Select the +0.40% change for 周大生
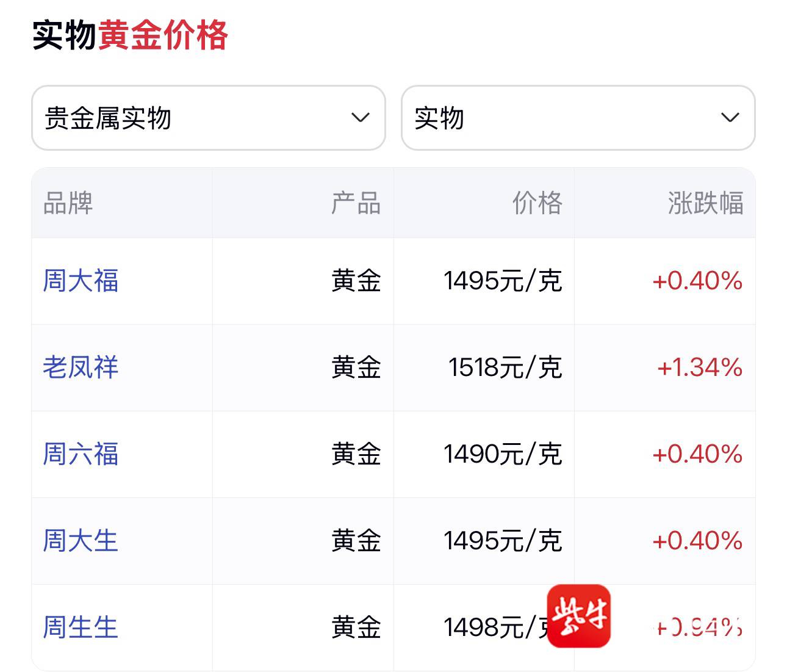This screenshot has width=787, height=672. pyautogui.click(x=697, y=541)
